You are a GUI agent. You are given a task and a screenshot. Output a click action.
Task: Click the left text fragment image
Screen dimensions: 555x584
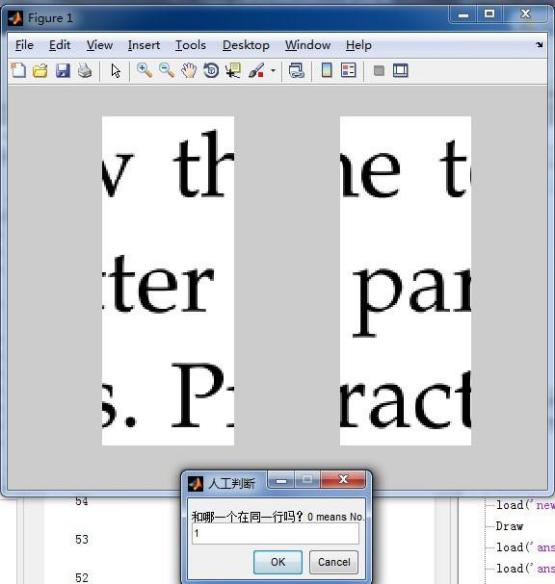pos(168,281)
